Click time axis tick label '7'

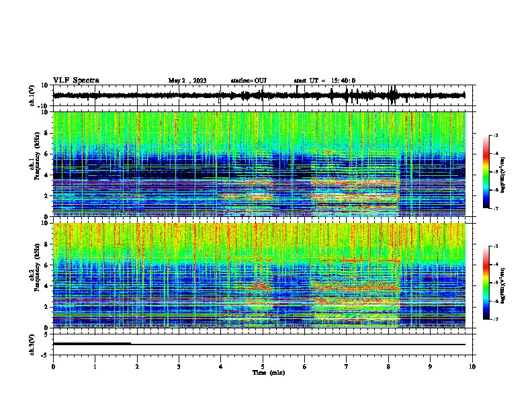pyautogui.click(x=347, y=367)
